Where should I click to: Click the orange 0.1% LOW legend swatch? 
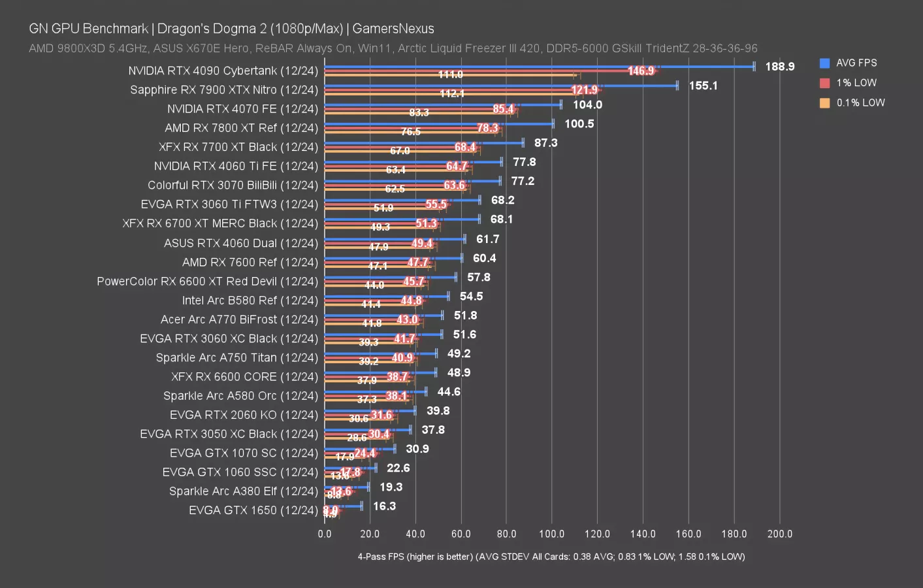click(824, 103)
